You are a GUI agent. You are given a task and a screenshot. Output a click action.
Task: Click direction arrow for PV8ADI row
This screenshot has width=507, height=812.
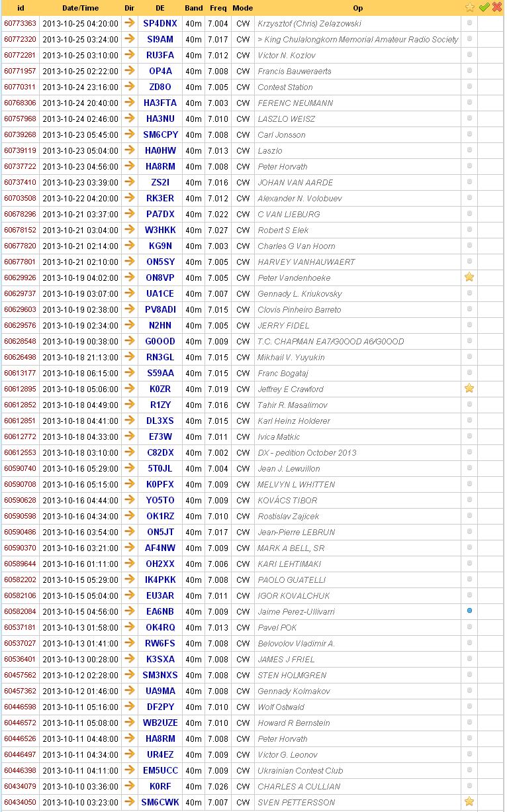130,309
